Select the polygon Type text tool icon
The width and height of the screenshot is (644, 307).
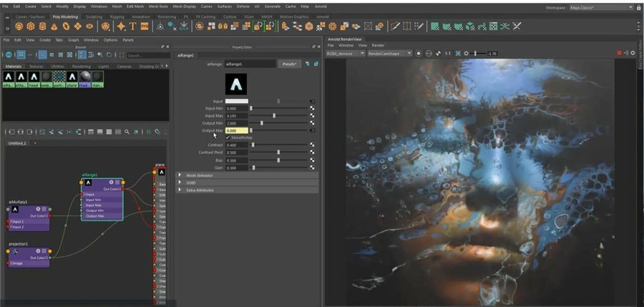click(x=133, y=26)
